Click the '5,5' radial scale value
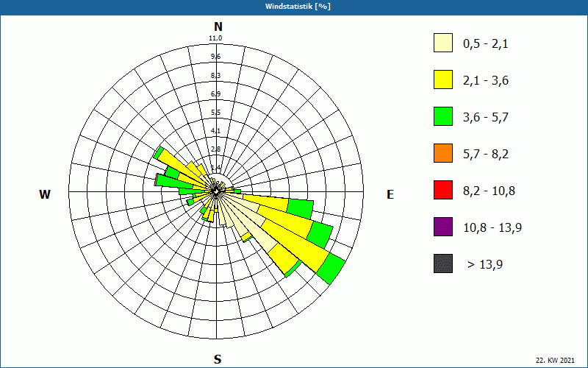The height and width of the screenshot is (368, 588). pyautogui.click(x=215, y=113)
